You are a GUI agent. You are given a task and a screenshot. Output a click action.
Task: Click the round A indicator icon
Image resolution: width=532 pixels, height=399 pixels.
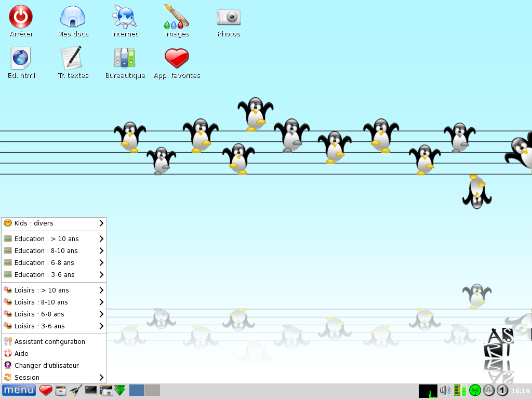[x=489, y=390]
